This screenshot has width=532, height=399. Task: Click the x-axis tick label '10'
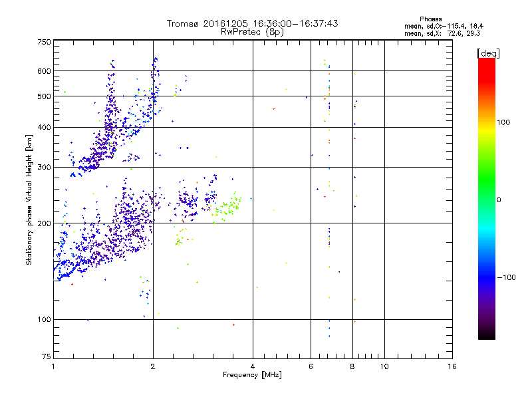[x=384, y=366]
